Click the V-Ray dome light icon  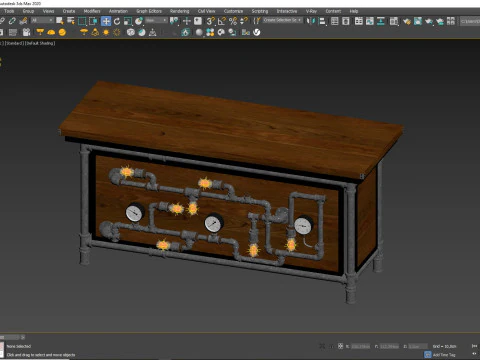51,32
